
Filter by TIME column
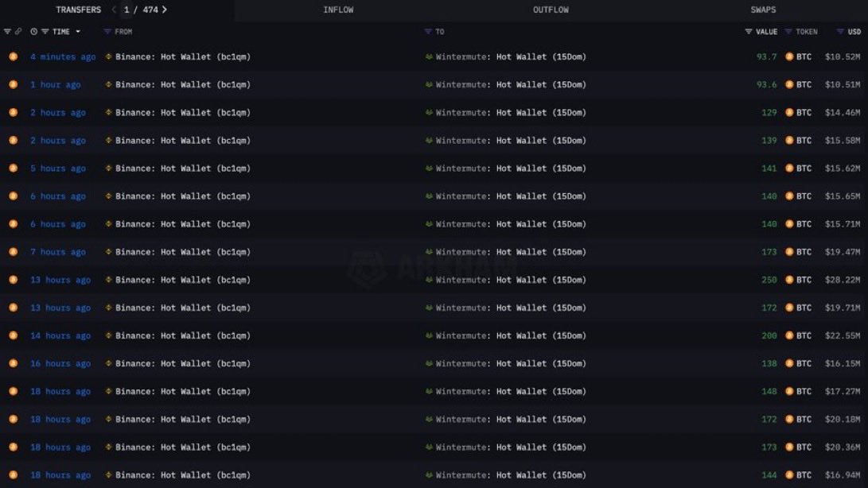[45, 32]
